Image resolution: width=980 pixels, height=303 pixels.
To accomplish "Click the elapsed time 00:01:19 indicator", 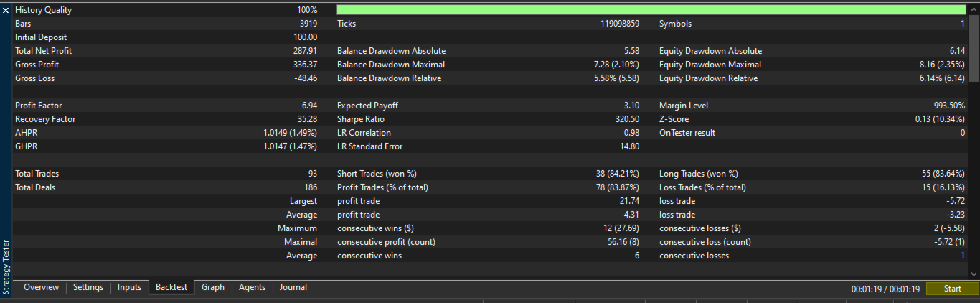I will pyautogui.click(x=885, y=289).
